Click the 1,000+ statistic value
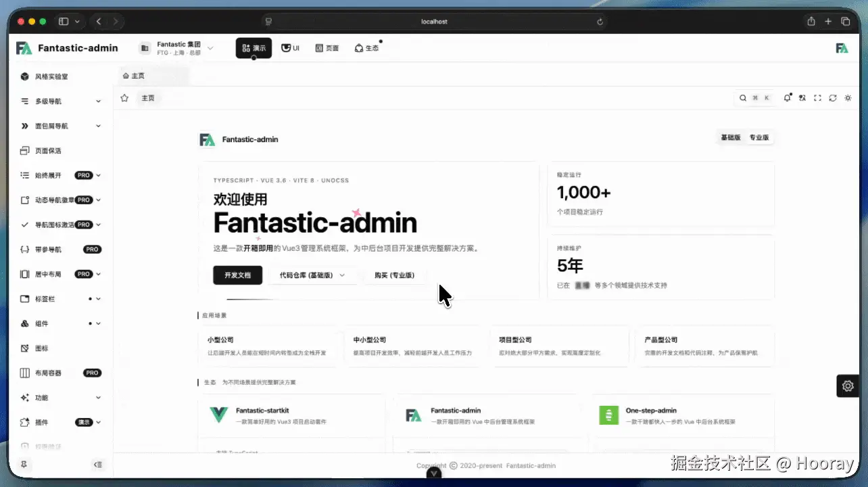The height and width of the screenshot is (487, 868). click(584, 193)
